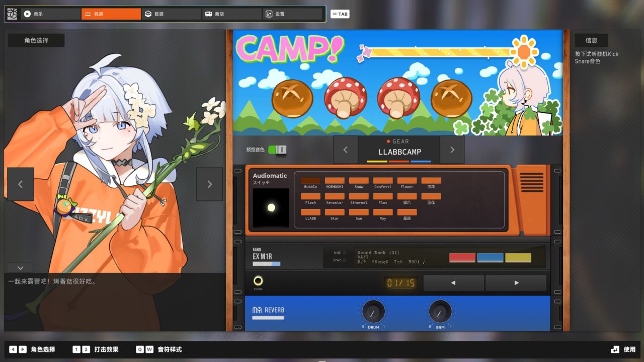
Task: Enable the Xenostar hit effect switch
Action: point(335,196)
